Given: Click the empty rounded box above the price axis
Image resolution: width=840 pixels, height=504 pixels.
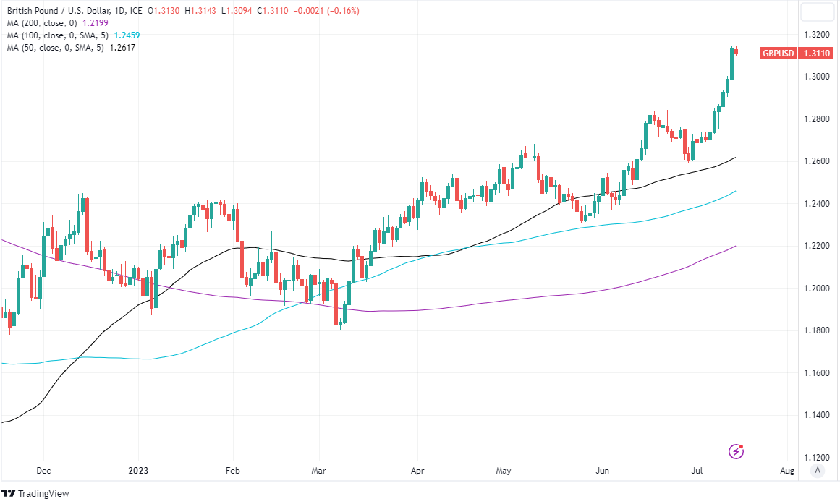Looking at the screenshot, I should pyautogui.click(x=817, y=12).
